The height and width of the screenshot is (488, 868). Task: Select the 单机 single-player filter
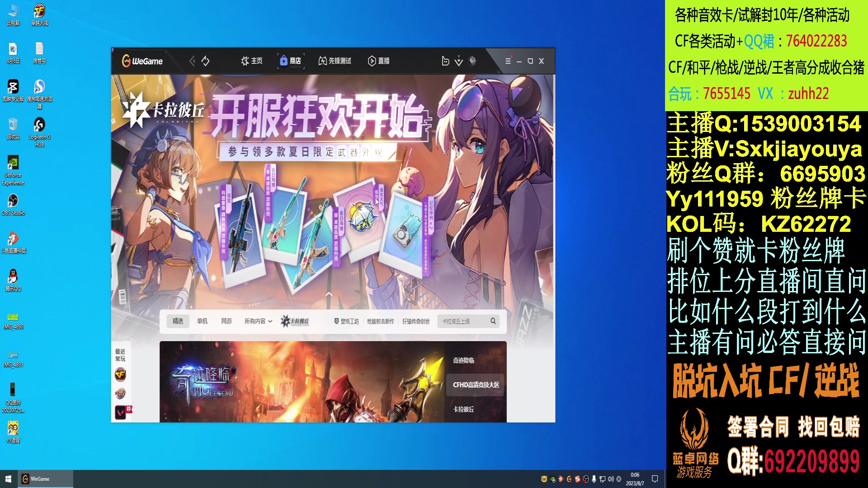(x=202, y=321)
